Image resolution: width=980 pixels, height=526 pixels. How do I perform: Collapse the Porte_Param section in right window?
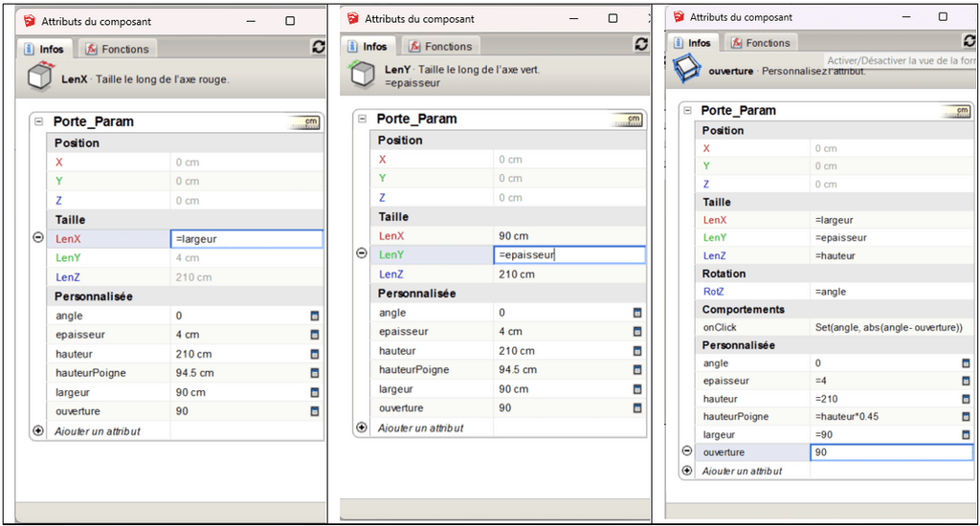point(686,111)
